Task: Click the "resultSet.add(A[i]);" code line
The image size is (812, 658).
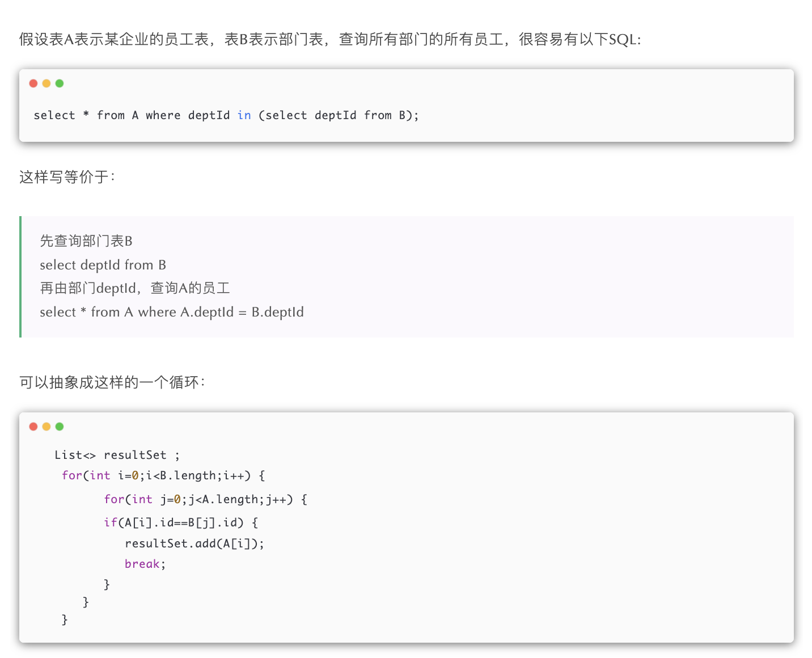Action: coord(194,543)
